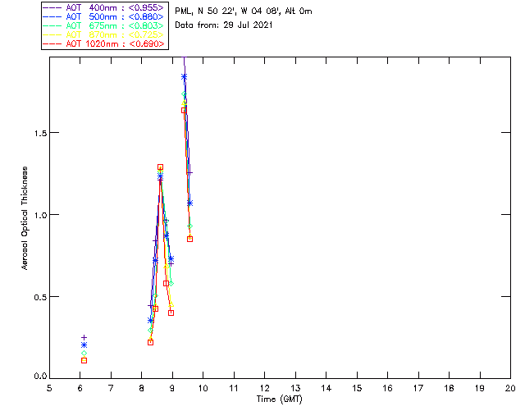
Task: Click the x-axis tick label 20
Action: (x=510, y=388)
